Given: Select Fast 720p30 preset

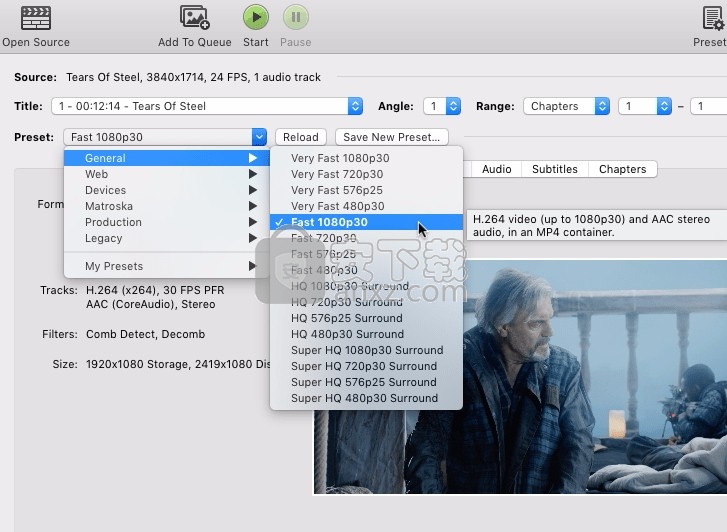Looking at the screenshot, I should pos(366,238).
